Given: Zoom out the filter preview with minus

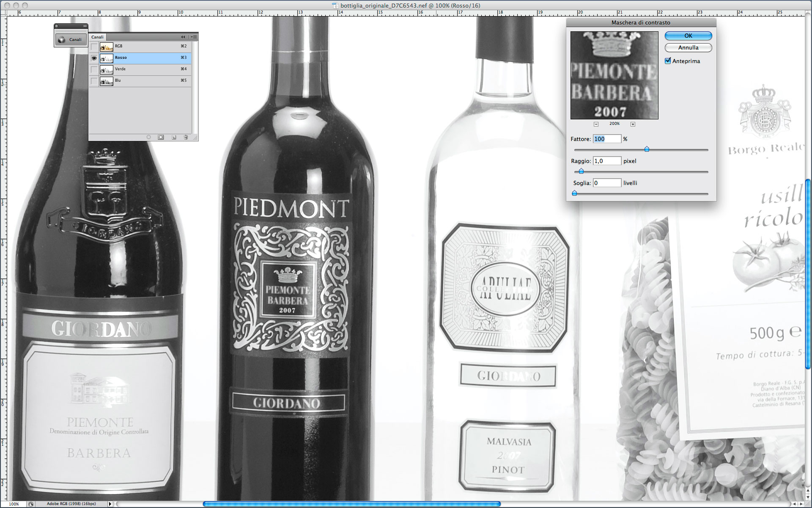Looking at the screenshot, I should pos(596,124).
